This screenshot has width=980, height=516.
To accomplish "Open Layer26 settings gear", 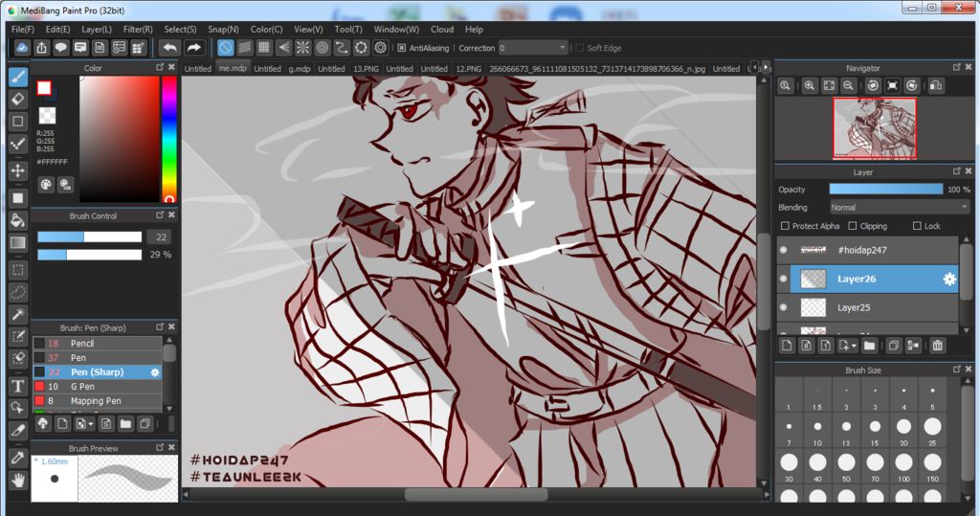I will 949,279.
